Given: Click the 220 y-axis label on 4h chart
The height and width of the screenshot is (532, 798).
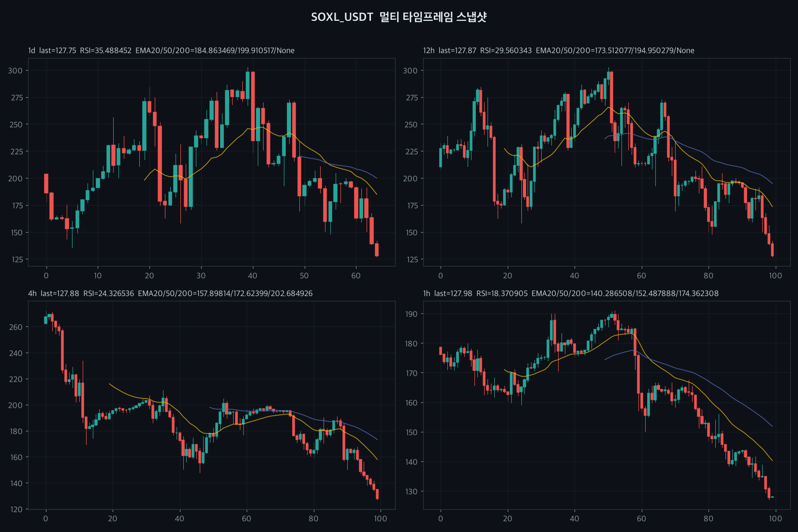Looking at the screenshot, I should [x=15, y=379].
